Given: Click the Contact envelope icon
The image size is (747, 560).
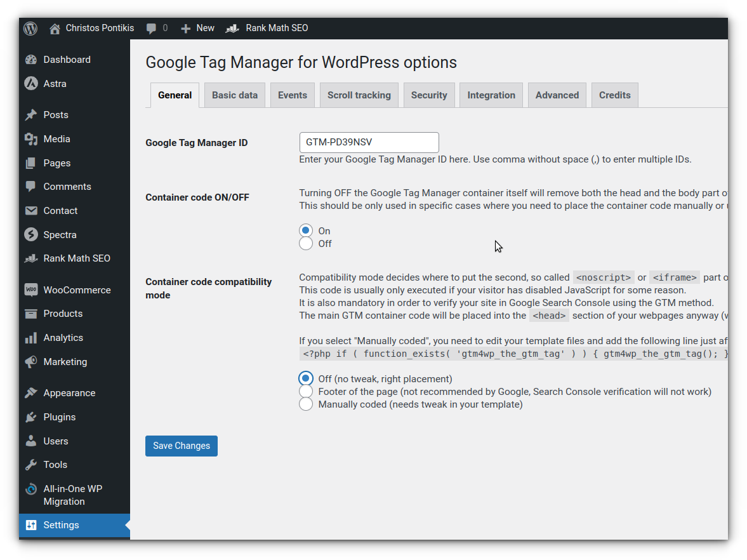Looking at the screenshot, I should [31, 211].
